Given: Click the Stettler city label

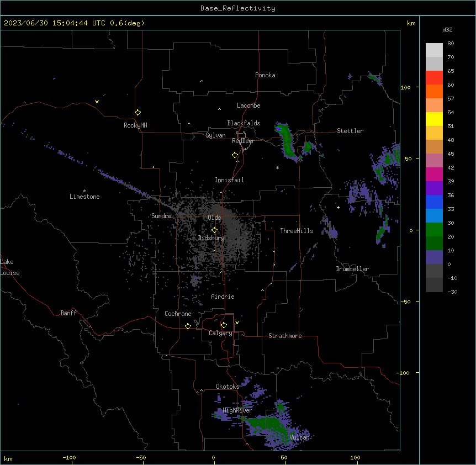Looking at the screenshot, I should (350, 131).
